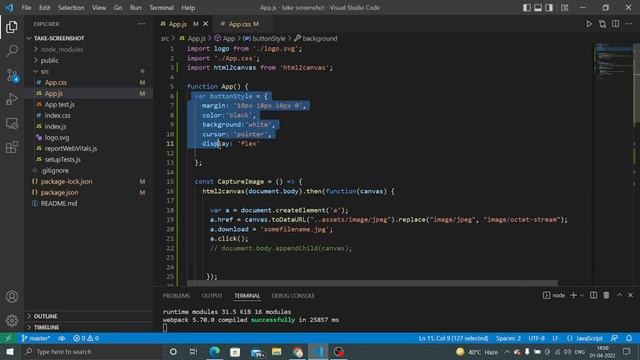Screen dimensions: 640x360
Task: Toggle Secondary Side Bar layout button
Action: pyautogui.click(x=549, y=8)
